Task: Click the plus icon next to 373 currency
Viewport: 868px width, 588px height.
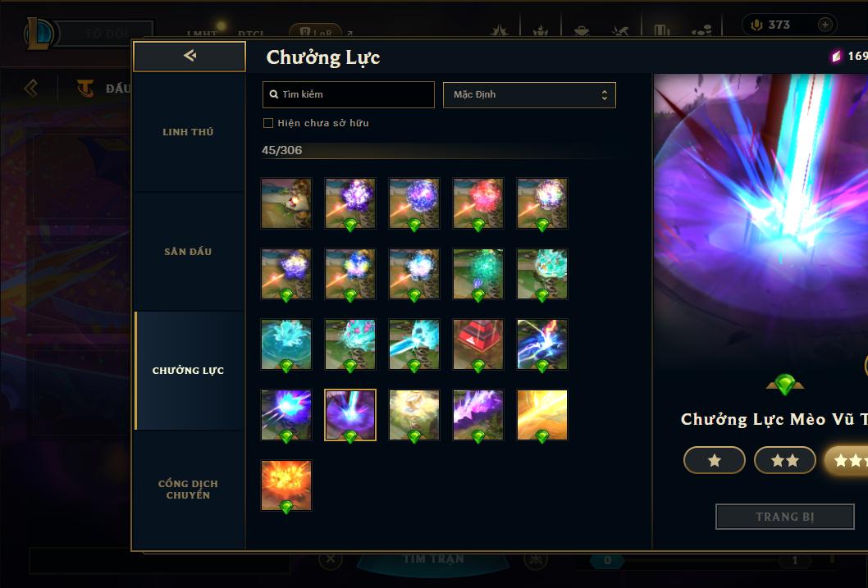Action: 825,25
